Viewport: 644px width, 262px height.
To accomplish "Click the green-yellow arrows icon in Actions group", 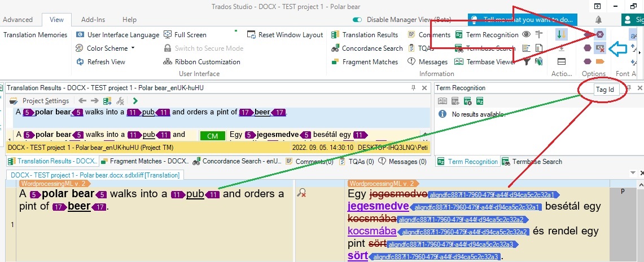I will [x=561, y=35].
